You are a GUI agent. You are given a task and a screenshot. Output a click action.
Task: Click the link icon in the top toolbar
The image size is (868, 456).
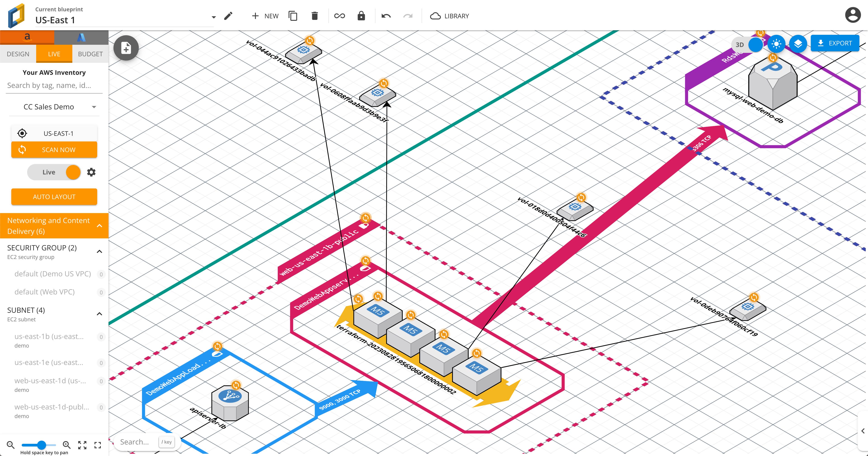pyautogui.click(x=339, y=16)
